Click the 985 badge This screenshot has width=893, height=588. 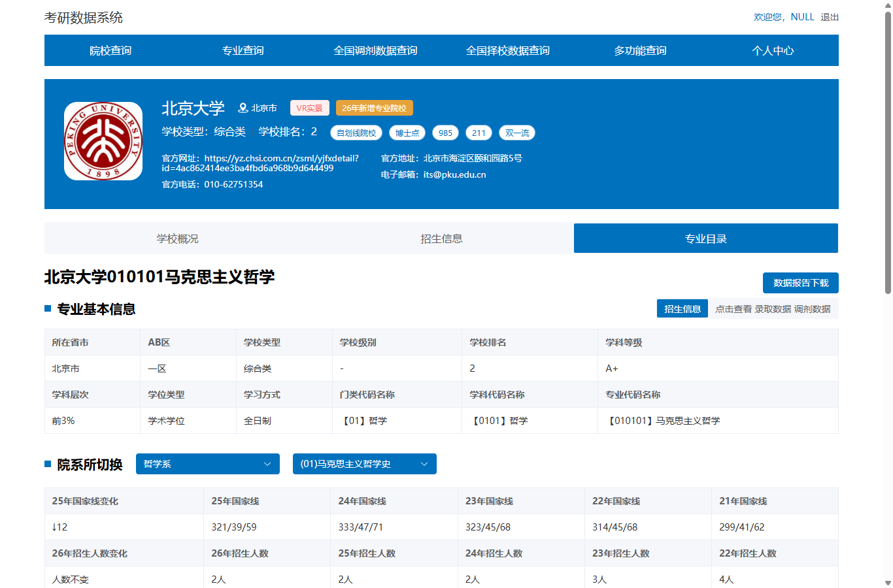pos(445,133)
